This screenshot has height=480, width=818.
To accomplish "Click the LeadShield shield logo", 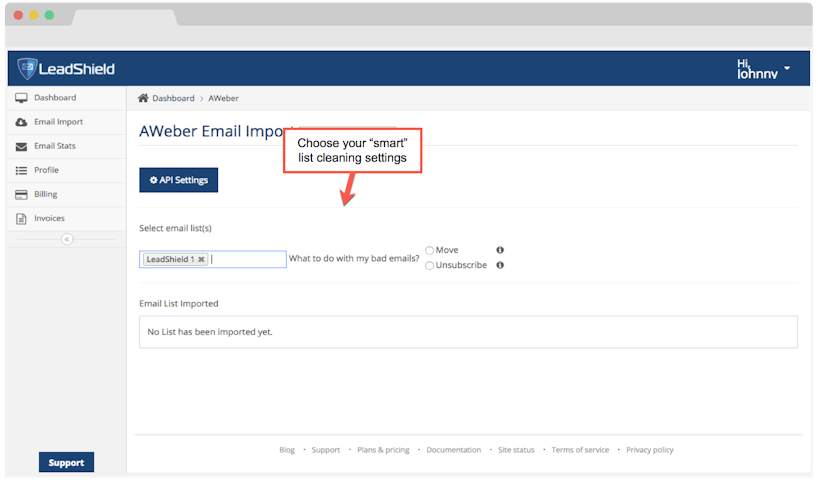I will click(27, 69).
